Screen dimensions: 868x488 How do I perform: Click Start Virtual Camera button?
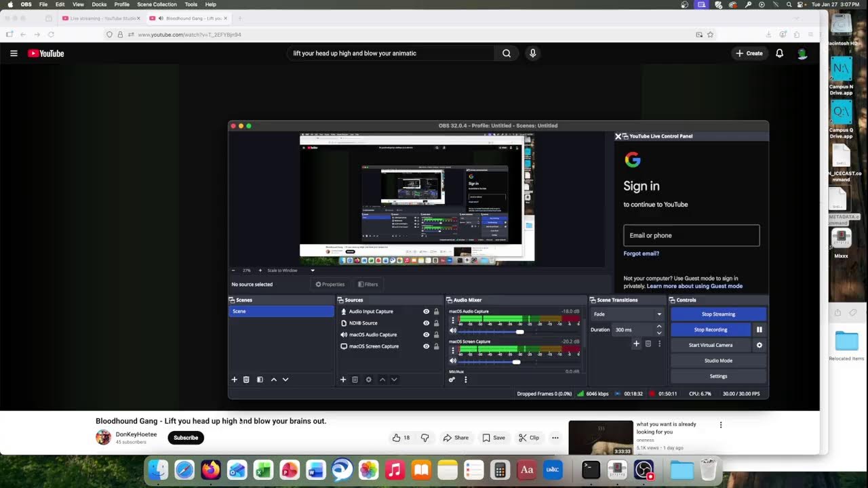coord(711,345)
